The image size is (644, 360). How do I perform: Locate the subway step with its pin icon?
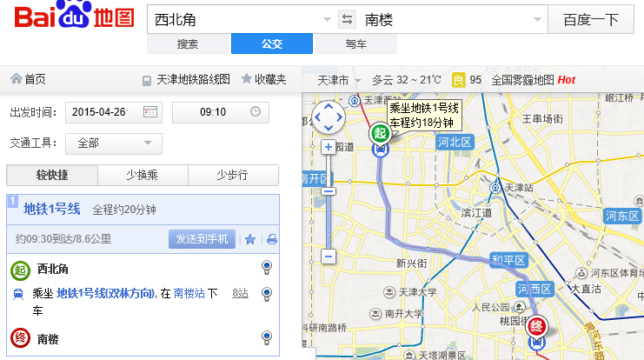point(267,294)
